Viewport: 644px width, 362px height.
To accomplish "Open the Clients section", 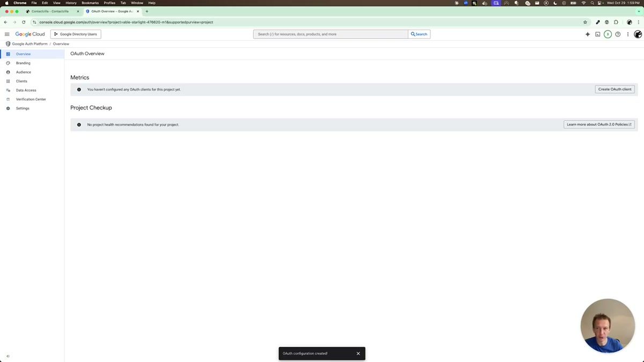I will tap(21, 81).
